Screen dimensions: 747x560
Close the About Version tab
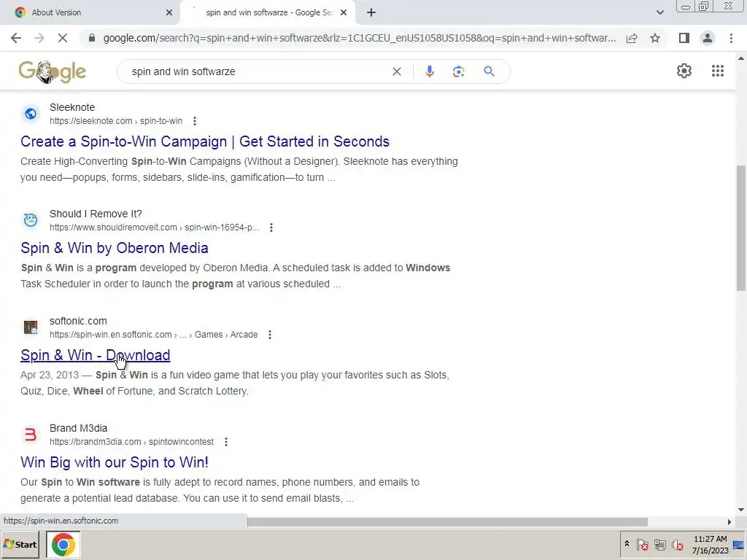169,12
